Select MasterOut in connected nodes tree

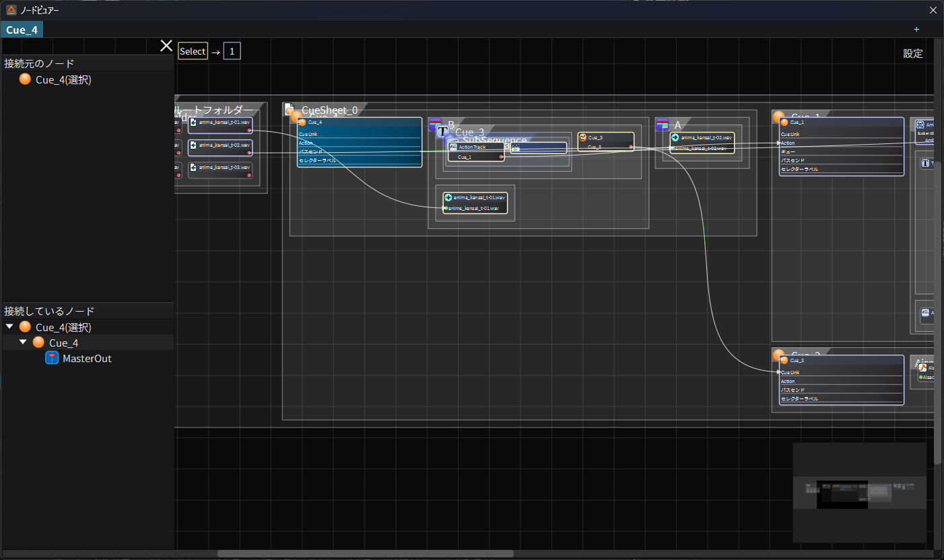click(87, 359)
